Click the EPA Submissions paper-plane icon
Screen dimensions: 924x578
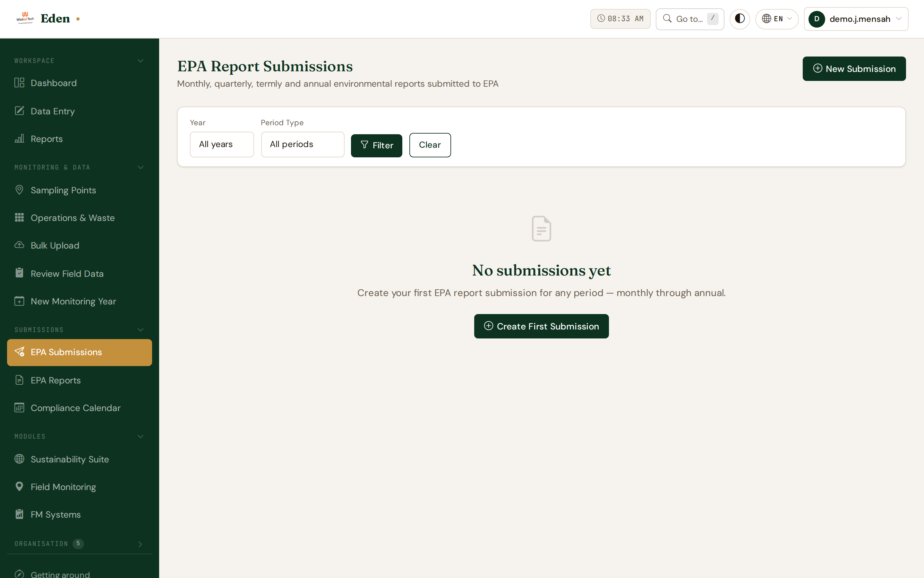click(19, 352)
